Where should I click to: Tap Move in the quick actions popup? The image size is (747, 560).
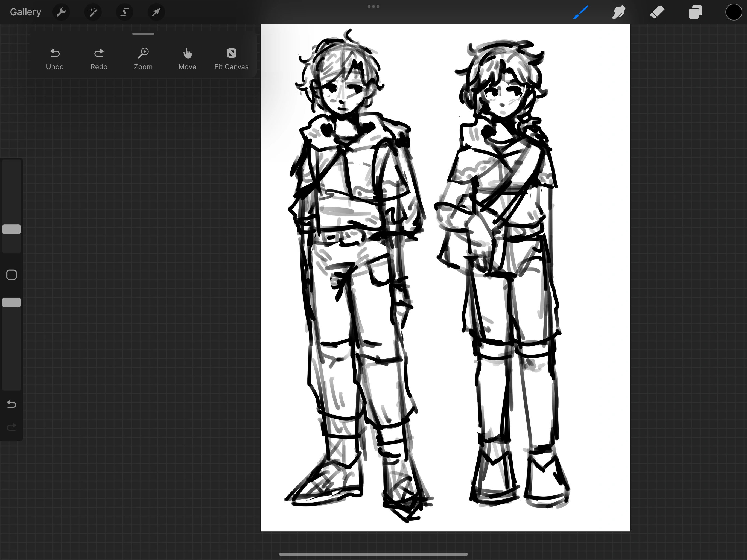(187, 58)
